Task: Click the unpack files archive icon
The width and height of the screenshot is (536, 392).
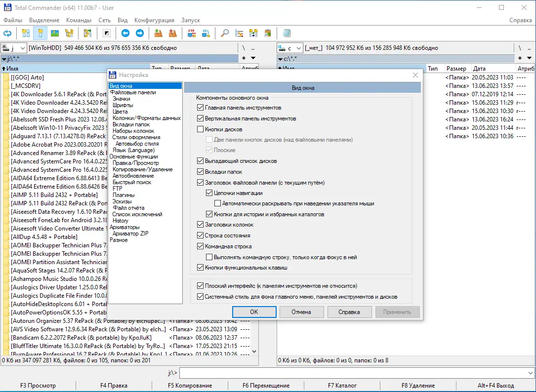Action: (172, 33)
